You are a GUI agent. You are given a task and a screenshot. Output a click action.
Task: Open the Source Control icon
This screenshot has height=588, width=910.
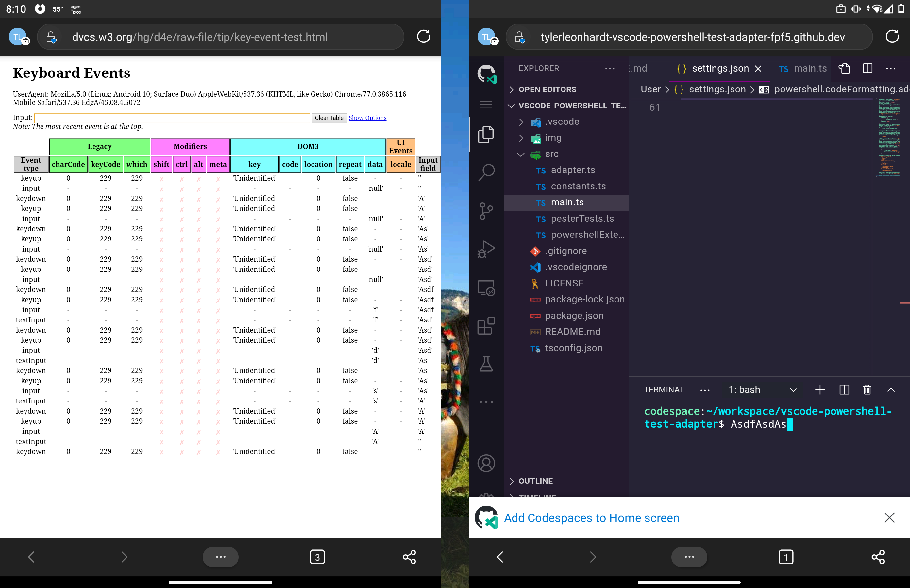pos(486,211)
